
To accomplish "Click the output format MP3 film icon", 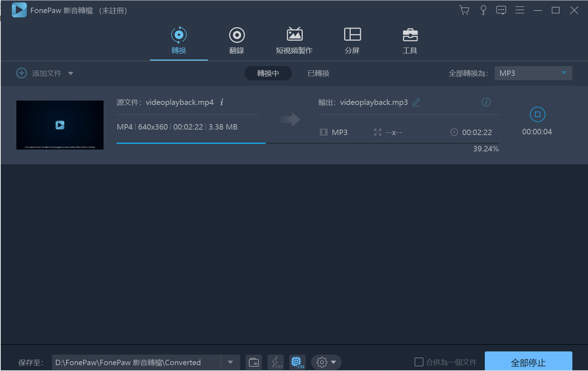I will [x=323, y=132].
